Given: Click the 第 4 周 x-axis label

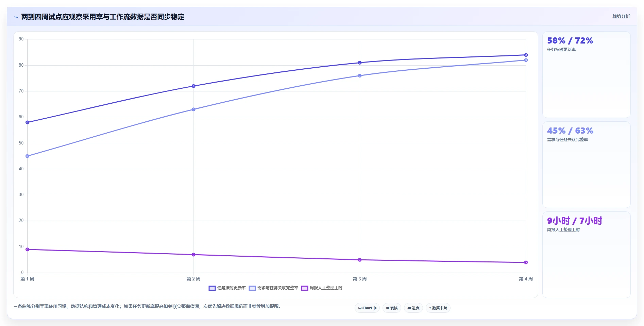Looking at the screenshot, I should coord(526,279).
